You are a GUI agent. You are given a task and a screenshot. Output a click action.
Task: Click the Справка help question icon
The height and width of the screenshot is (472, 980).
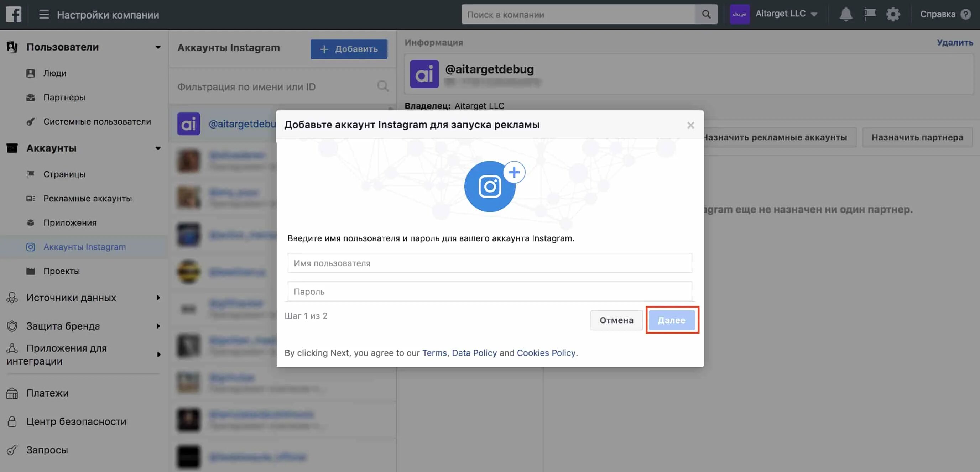tap(965, 15)
